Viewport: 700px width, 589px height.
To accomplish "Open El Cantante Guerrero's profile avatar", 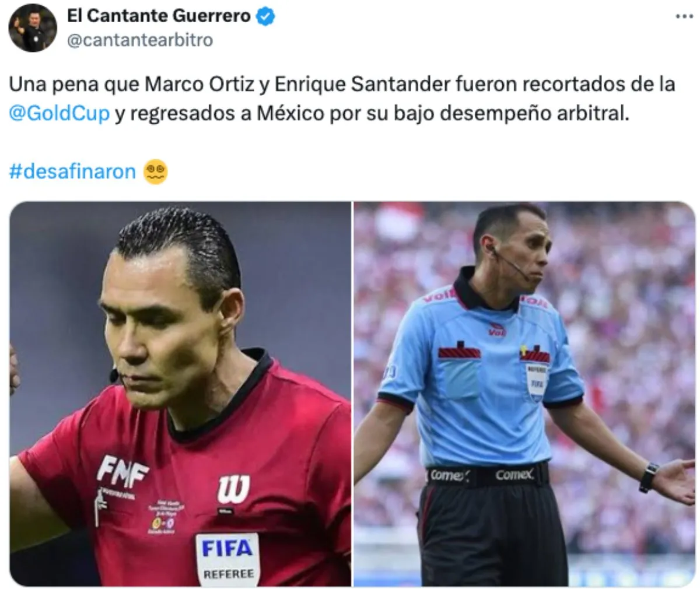I will click(x=33, y=27).
